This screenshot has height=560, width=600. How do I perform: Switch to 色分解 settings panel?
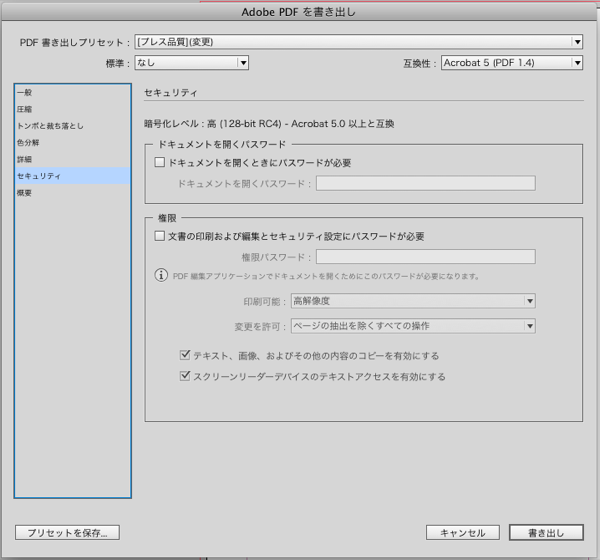pyautogui.click(x=28, y=143)
